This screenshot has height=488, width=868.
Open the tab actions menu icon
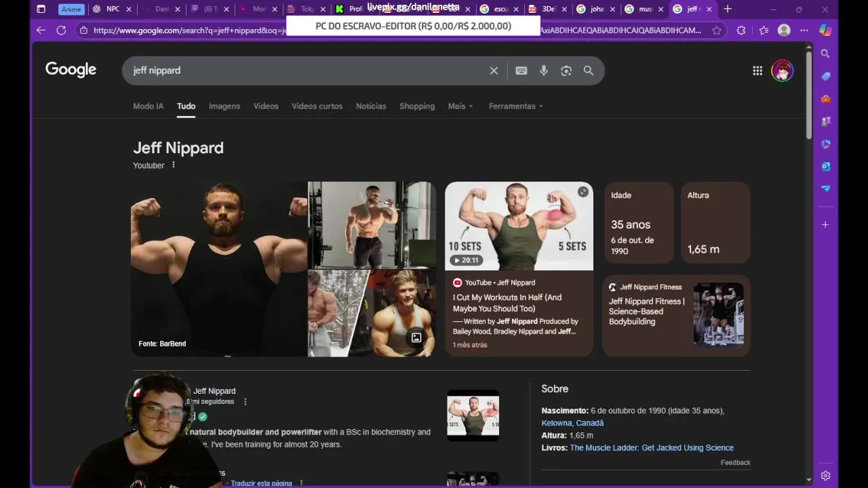pyautogui.click(x=41, y=9)
